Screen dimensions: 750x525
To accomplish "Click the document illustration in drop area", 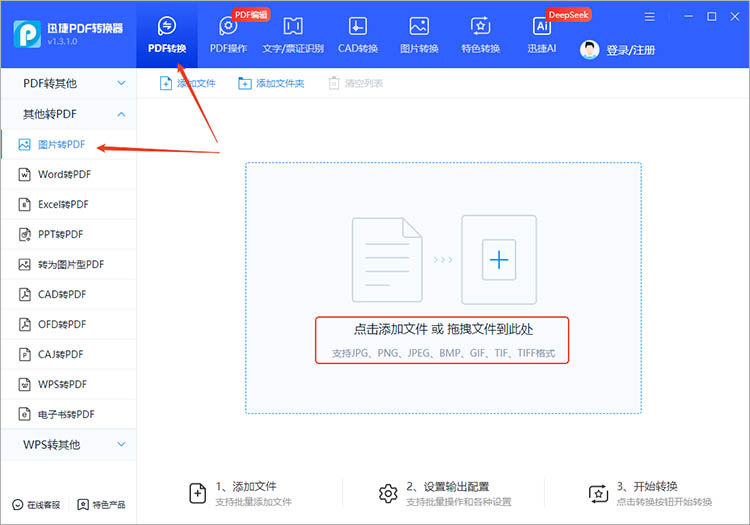I will 387,260.
